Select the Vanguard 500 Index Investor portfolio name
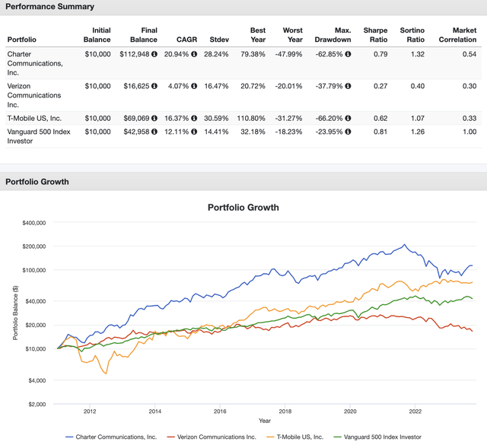Screen dimensions: 487x448 pyautogui.click(x=39, y=136)
